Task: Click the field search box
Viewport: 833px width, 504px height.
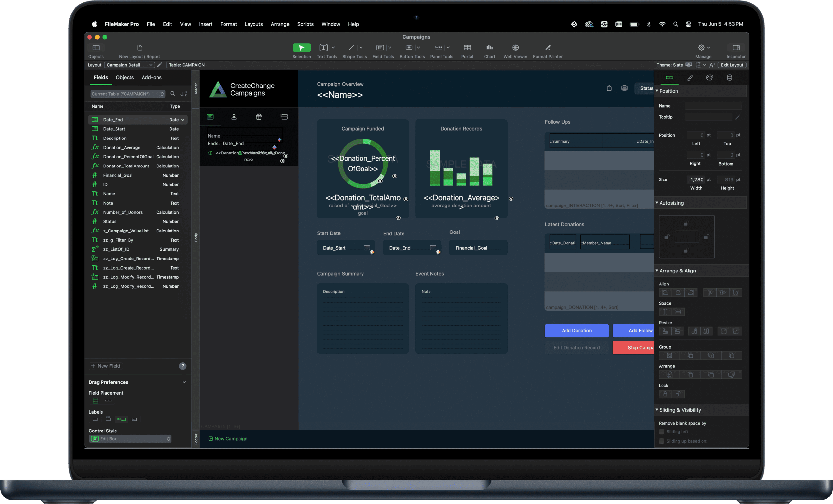Action: coord(173,94)
